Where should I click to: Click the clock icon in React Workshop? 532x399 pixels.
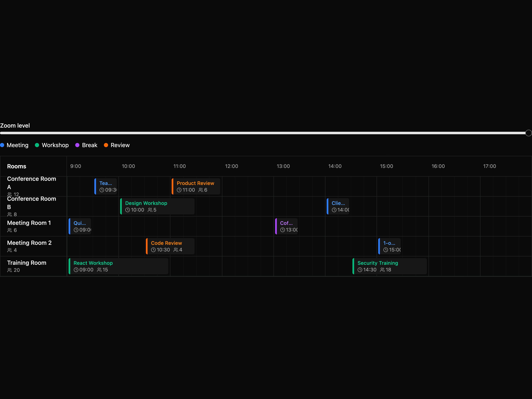click(x=76, y=270)
